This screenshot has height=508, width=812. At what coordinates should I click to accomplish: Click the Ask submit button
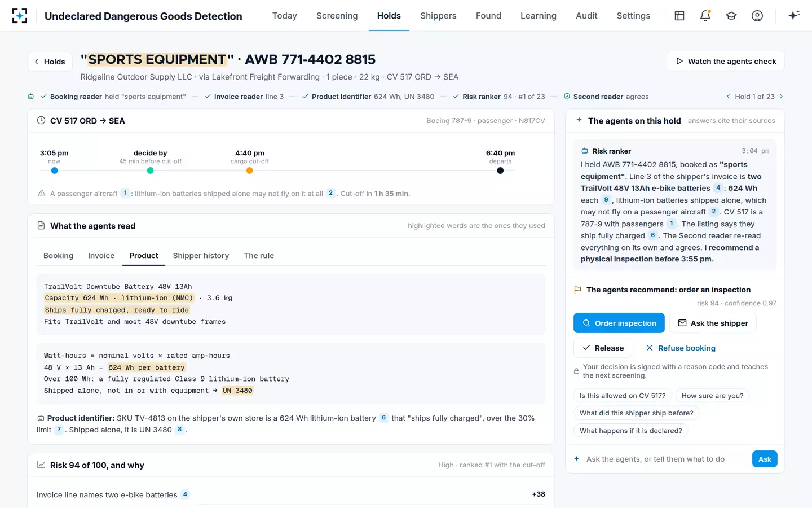tap(765, 459)
